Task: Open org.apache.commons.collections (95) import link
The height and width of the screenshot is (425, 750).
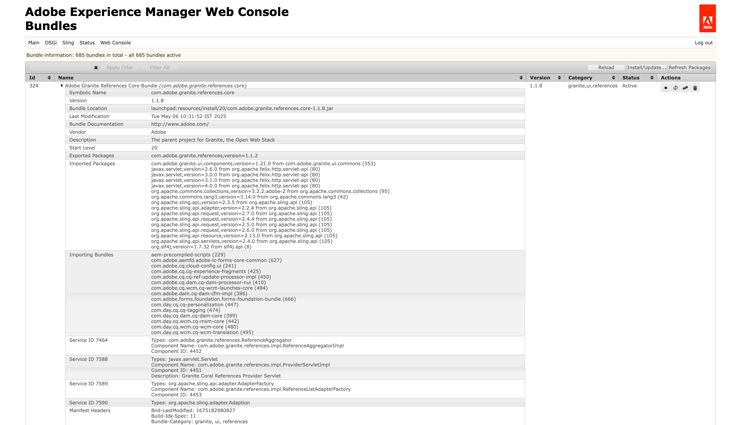Action: point(344,191)
